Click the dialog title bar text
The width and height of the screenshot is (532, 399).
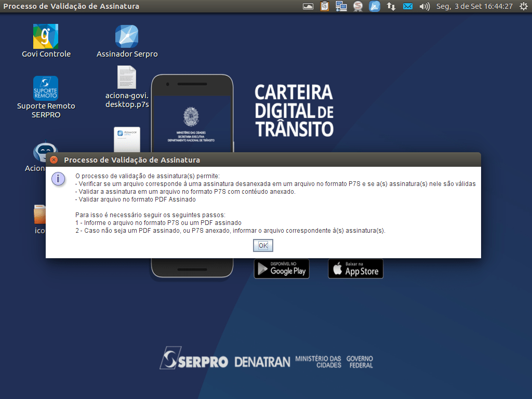(x=132, y=160)
